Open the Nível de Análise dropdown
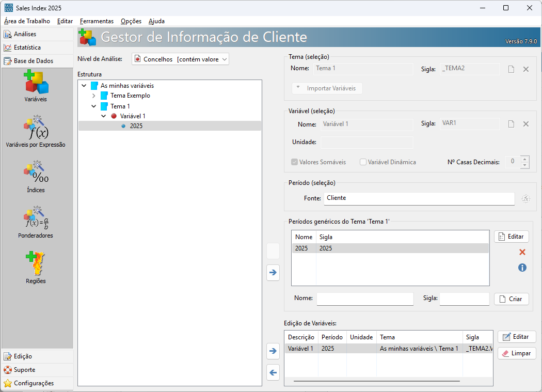 click(180, 59)
